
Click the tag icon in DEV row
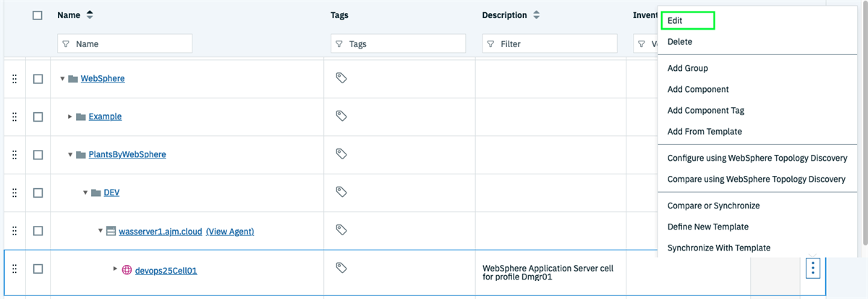342,192
